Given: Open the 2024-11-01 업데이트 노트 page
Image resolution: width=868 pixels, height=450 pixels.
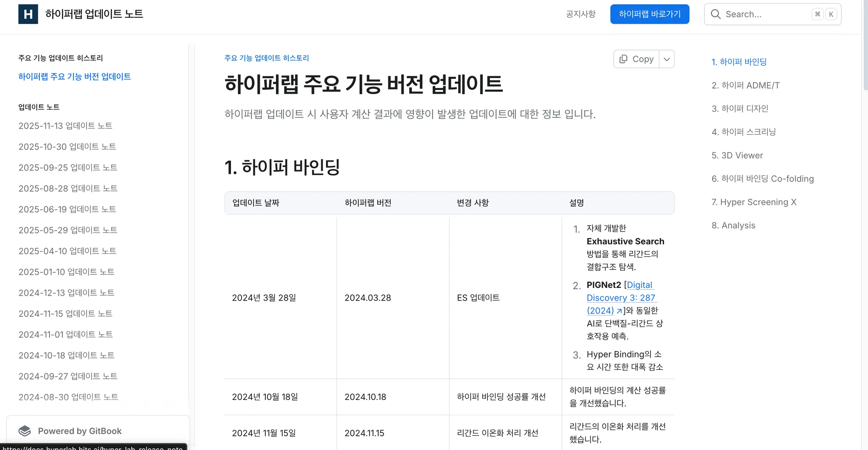Looking at the screenshot, I should (66, 334).
